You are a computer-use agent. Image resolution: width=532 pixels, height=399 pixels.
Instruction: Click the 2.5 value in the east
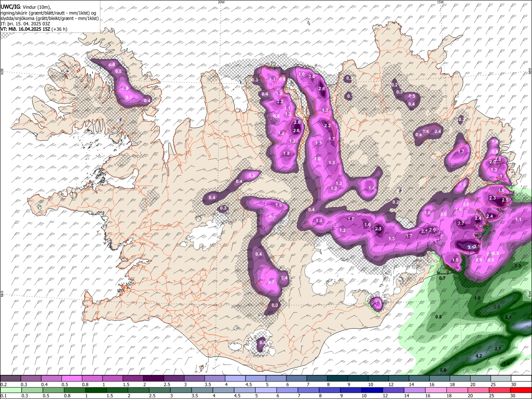click(505, 200)
